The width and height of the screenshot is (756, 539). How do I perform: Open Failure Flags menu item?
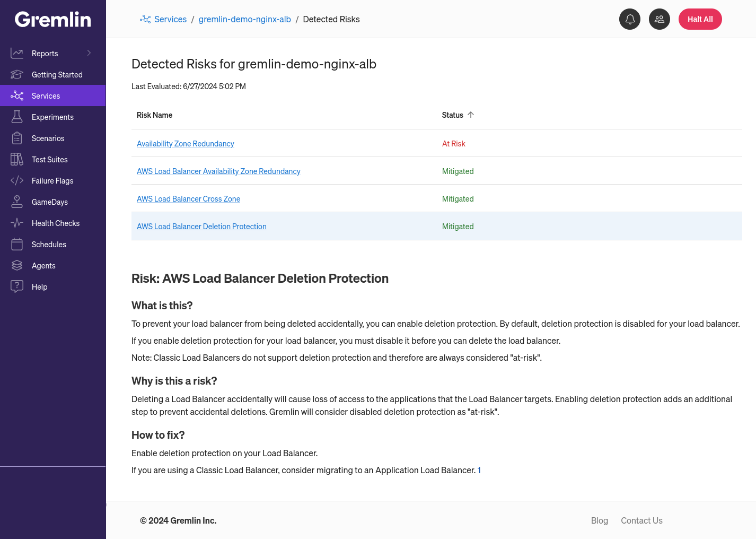(x=52, y=180)
